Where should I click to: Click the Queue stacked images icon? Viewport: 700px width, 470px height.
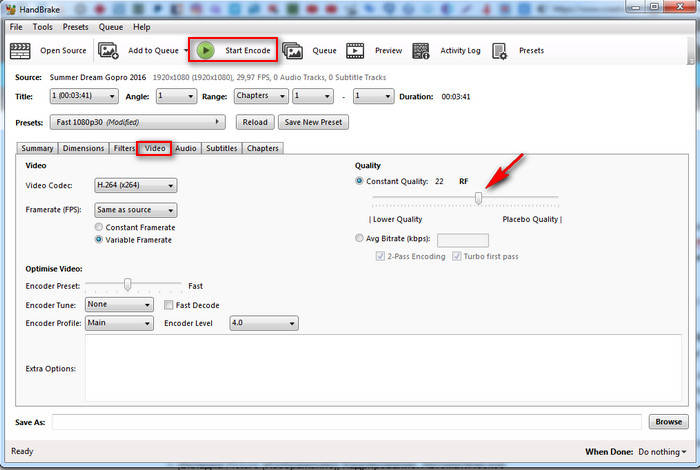click(x=292, y=51)
